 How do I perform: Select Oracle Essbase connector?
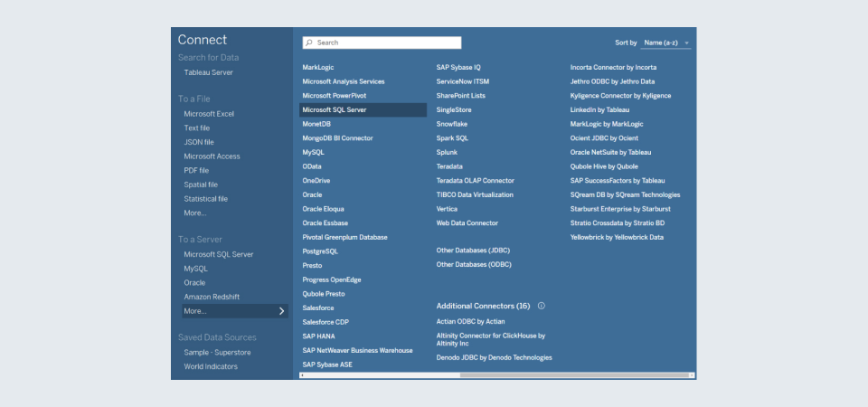(325, 223)
